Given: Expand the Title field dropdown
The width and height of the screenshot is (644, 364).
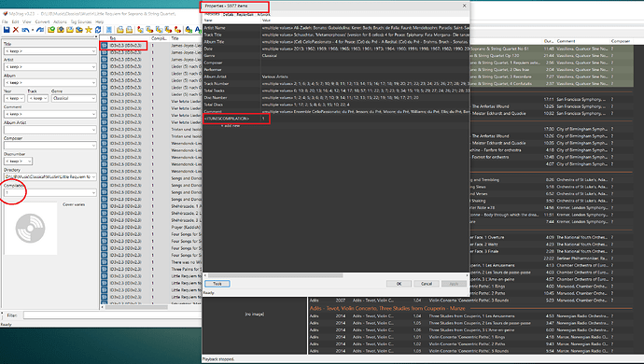Looking at the screenshot, I should click(93, 51).
